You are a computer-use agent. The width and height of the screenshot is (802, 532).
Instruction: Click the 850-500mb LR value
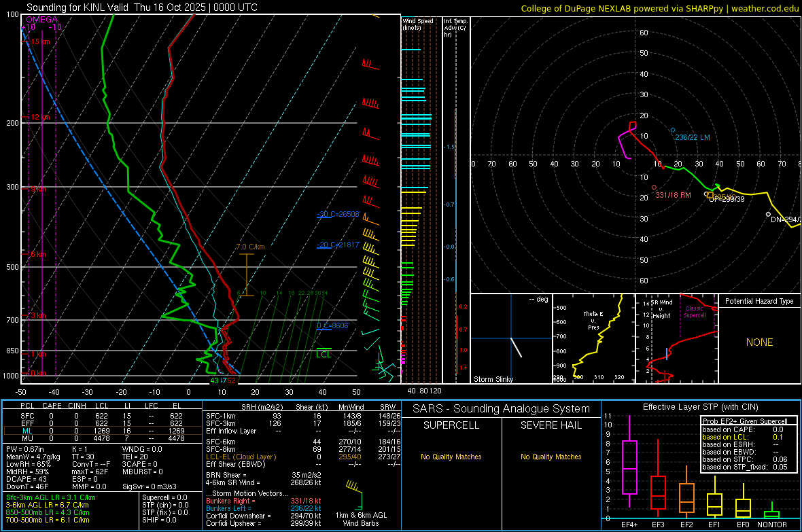pyautogui.click(x=48, y=512)
